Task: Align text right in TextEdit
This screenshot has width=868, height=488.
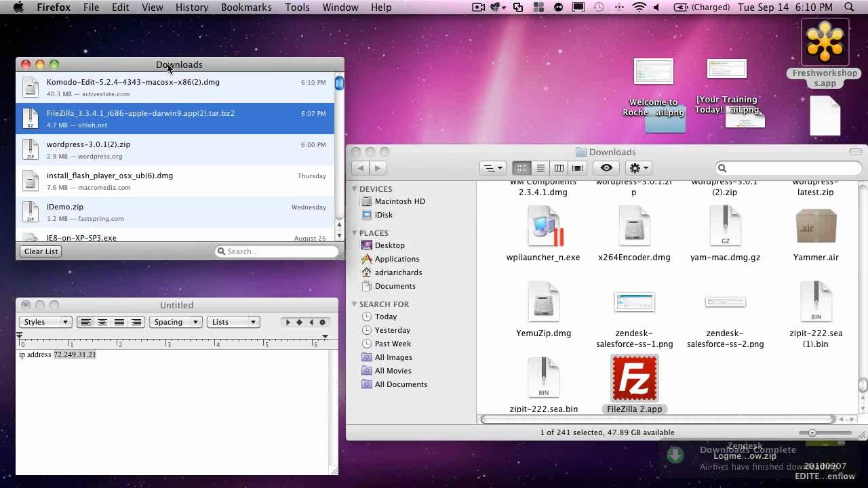Action: click(x=136, y=322)
